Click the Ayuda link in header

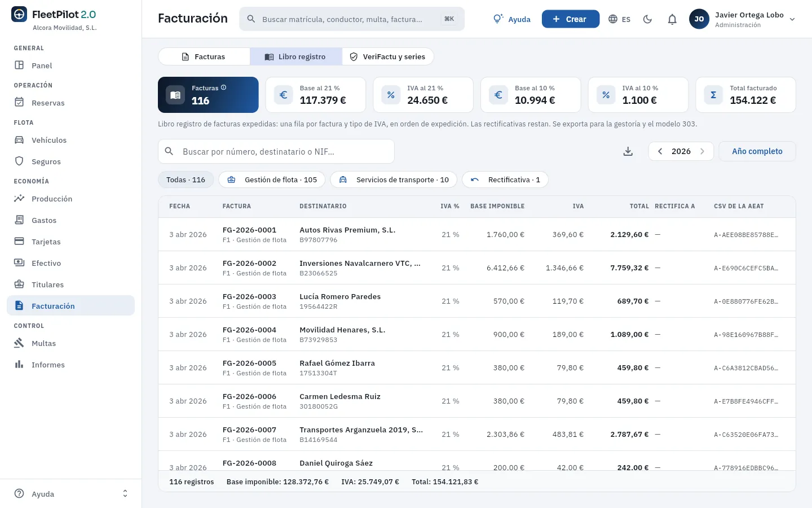tap(512, 19)
